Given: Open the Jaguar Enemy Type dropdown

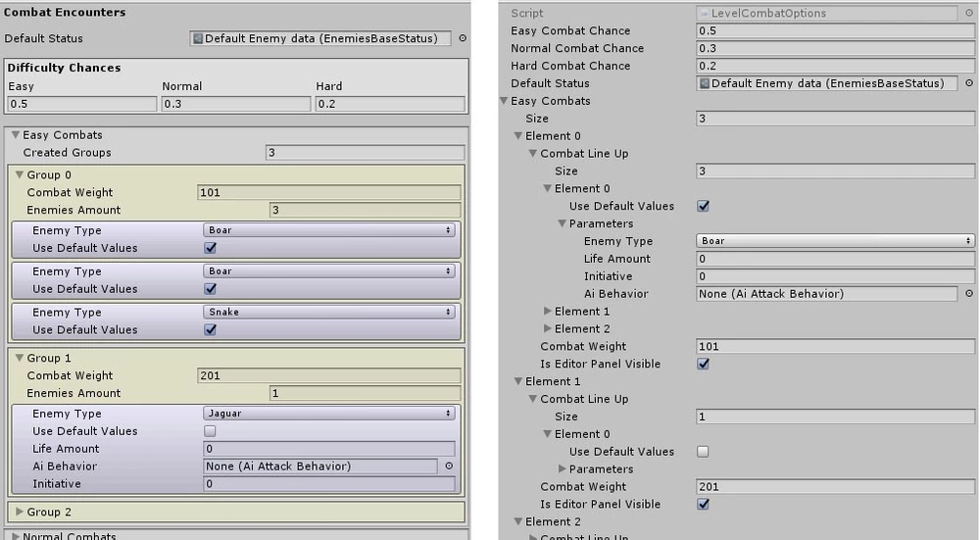Looking at the screenshot, I should pos(329,415).
